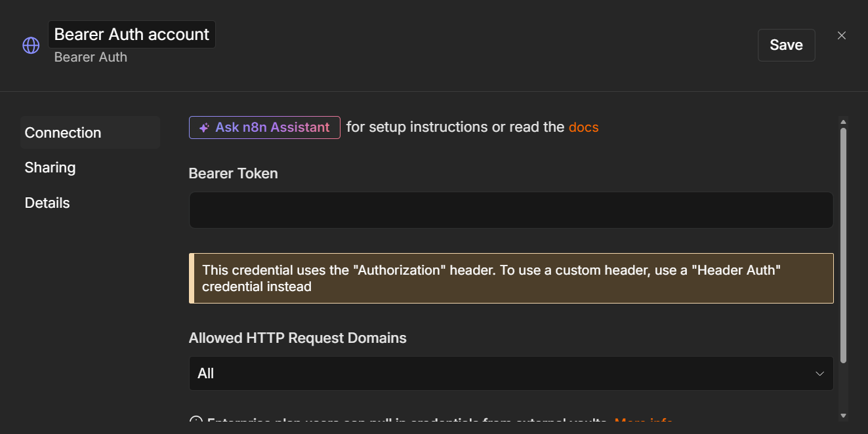Click the vertical scrollbar thumb
Image resolution: width=868 pixels, height=434 pixels.
click(843, 245)
